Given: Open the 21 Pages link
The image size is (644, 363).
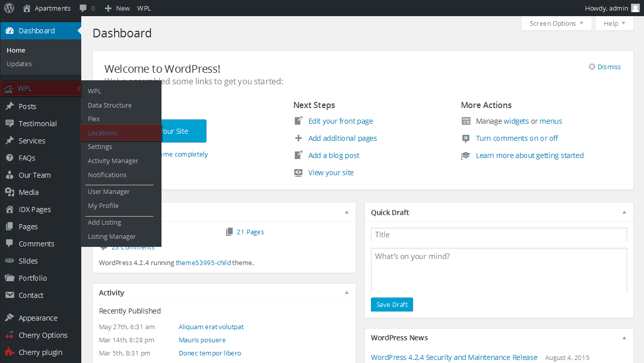Looking at the screenshot, I should coord(250,232).
